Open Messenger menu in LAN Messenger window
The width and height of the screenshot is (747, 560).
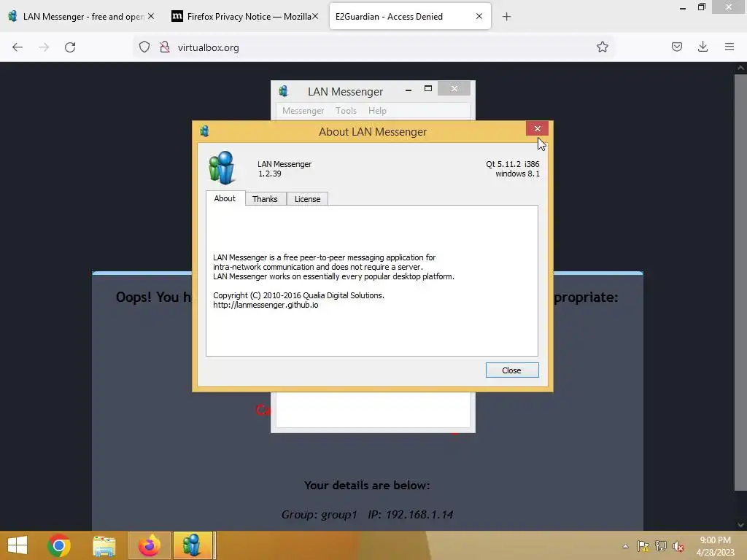[x=303, y=111]
